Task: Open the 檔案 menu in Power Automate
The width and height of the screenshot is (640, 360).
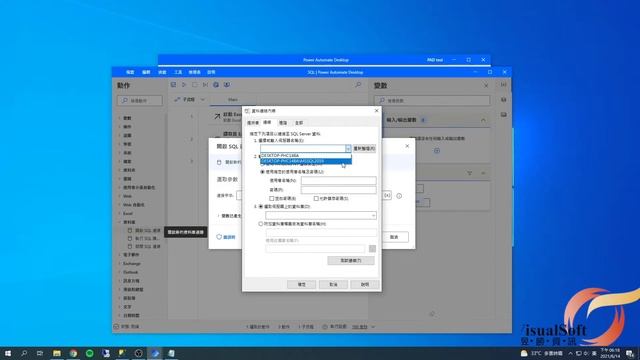Action: pos(130,72)
